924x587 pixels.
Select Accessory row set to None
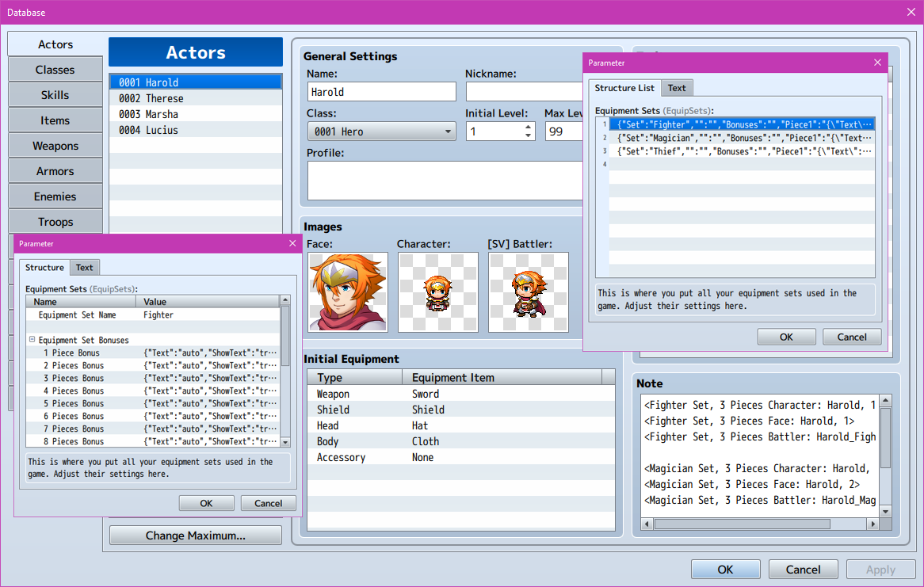(461, 457)
